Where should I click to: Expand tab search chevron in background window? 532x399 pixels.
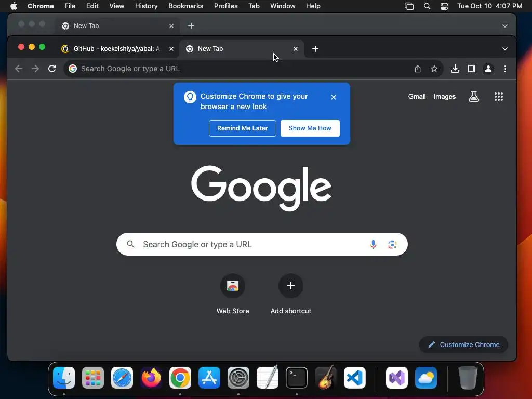(x=505, y=26)
